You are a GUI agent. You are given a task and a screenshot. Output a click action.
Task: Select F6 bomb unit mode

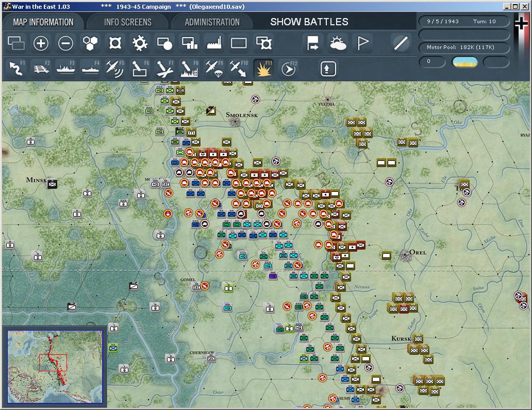pyautogui.click(x=140, y=68)
